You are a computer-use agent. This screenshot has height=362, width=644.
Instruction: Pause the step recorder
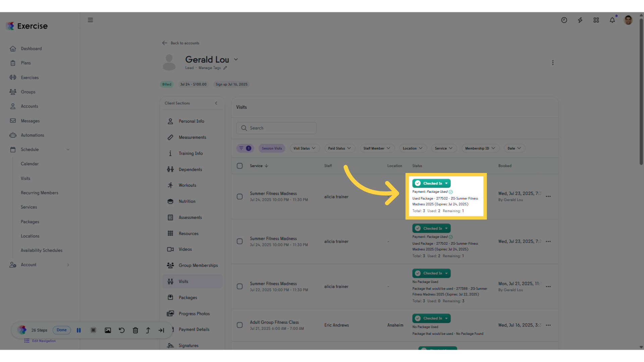[x=79, y=330]
